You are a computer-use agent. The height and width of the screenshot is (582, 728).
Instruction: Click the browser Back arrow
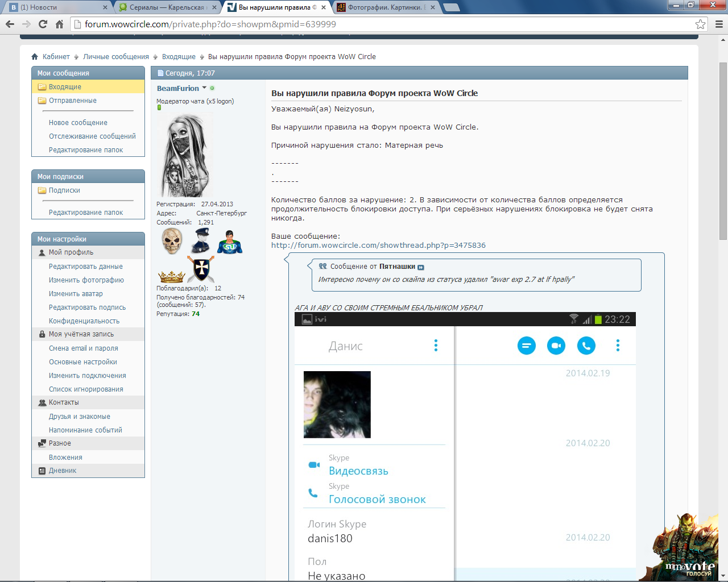tap(10, 24)
